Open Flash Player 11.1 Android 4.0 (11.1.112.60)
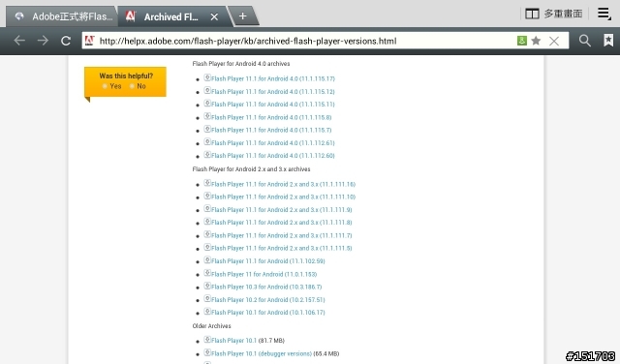This screenshot has height=364, width=620. coord(273,156)
